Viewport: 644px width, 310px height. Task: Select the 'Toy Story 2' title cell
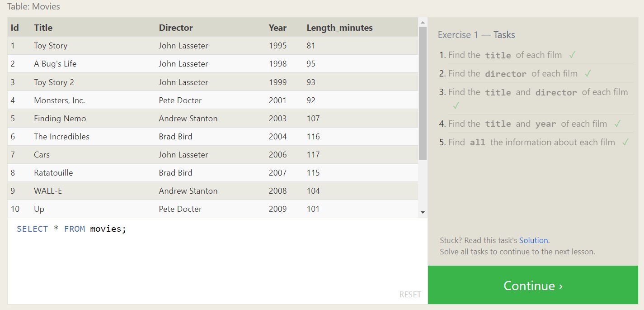click(54, 82)
